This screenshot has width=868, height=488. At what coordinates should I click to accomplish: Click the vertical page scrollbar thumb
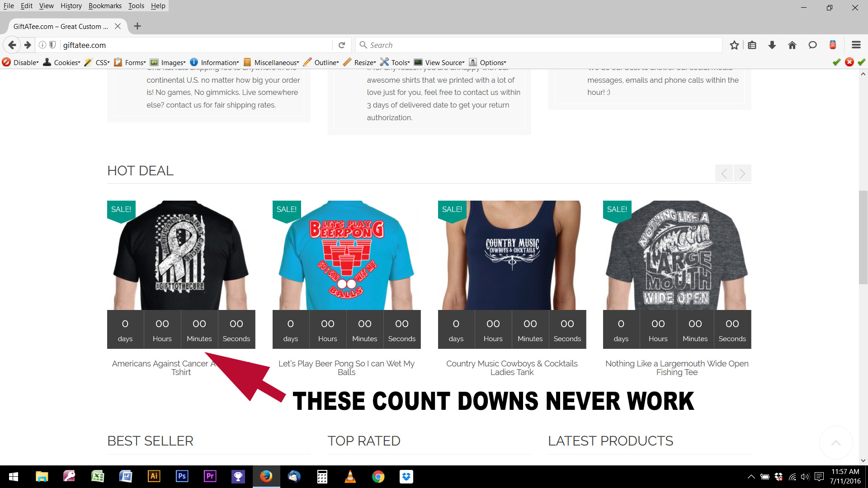863,237
